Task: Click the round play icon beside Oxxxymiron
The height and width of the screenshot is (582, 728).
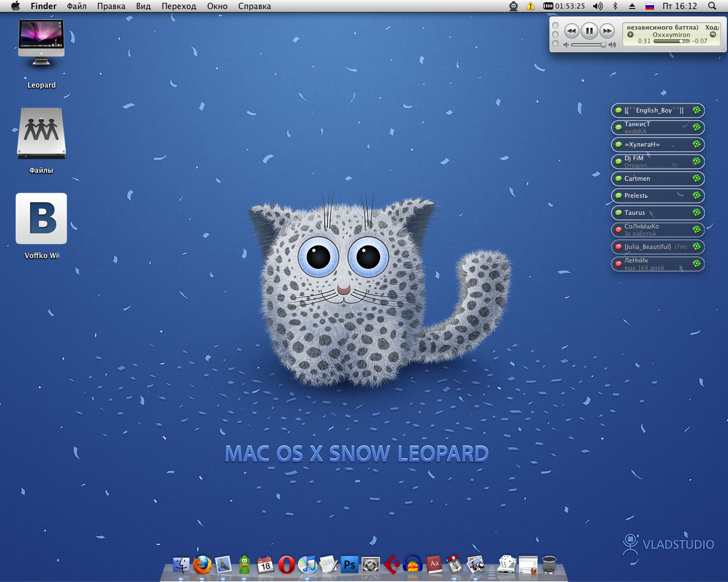Action: 630,35
